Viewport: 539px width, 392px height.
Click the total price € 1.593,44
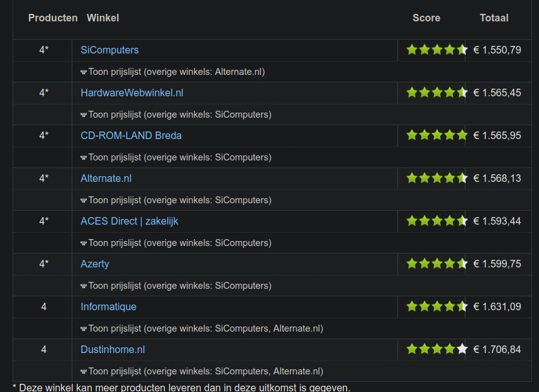pos(497,221)
